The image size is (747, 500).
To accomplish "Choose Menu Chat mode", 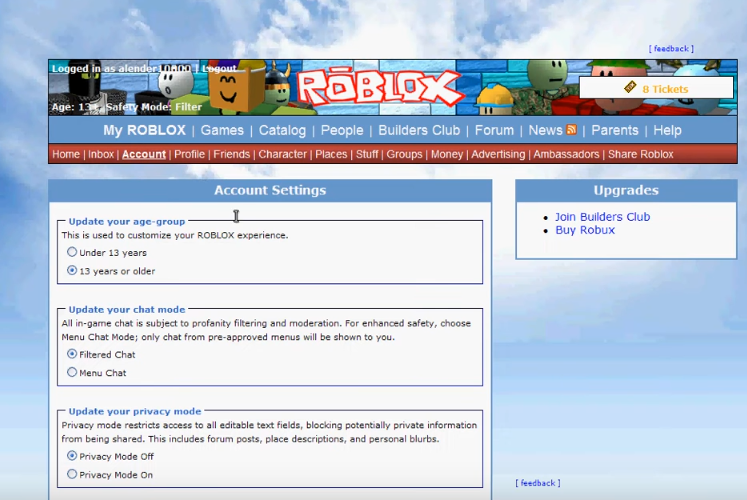I will [x=72, y=372].
